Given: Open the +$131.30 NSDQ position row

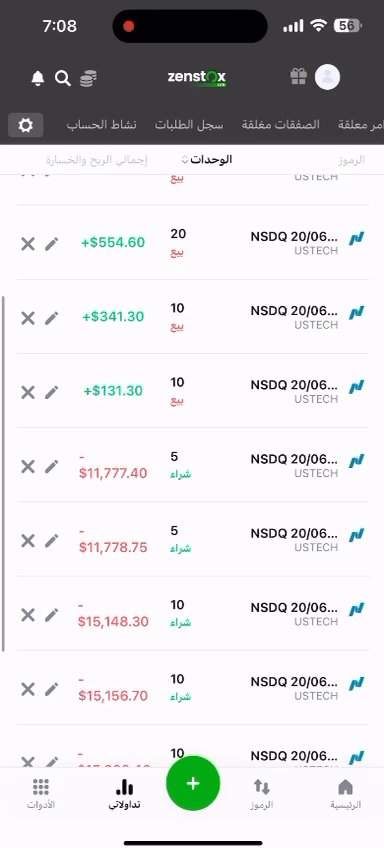Looking at the screenshot, I should 193,391.
